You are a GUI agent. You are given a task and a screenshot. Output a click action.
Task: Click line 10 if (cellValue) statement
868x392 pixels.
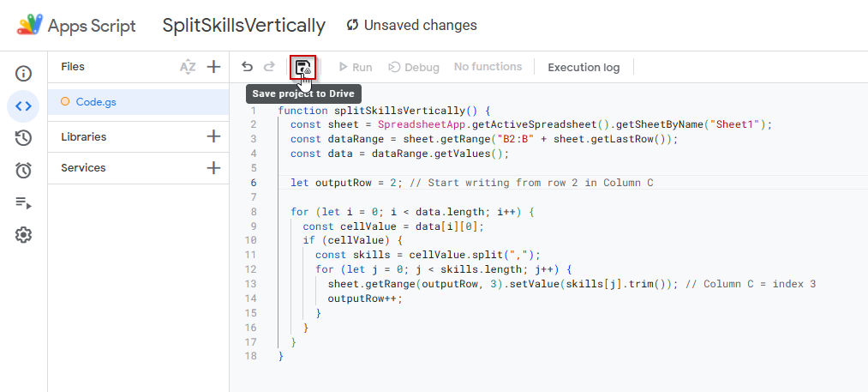coord(352,241)
